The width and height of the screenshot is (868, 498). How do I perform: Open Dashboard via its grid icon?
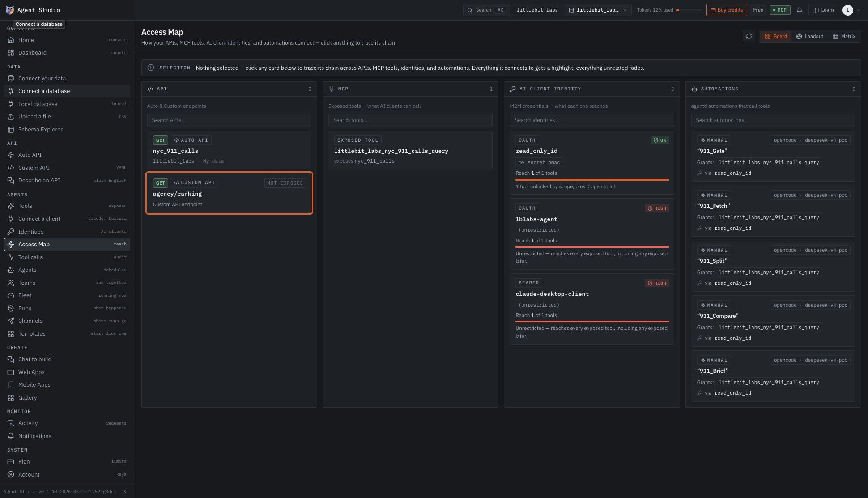(x=11, y=53)
